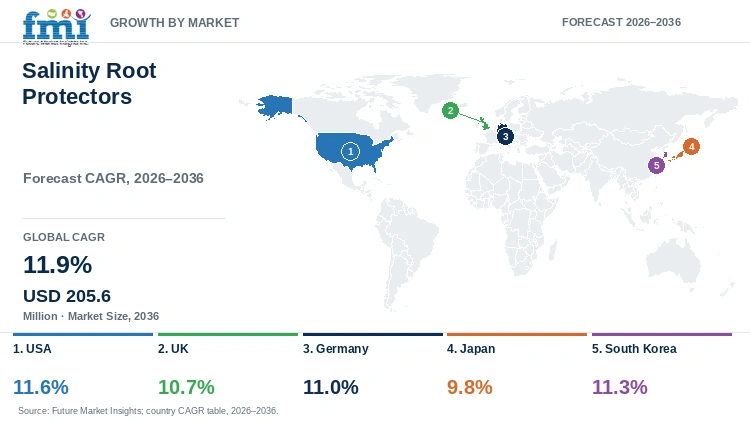Click the 'GROWTH BY MARKET' heading
Viewport: 750px width, 421px height.
coord(175,22)
